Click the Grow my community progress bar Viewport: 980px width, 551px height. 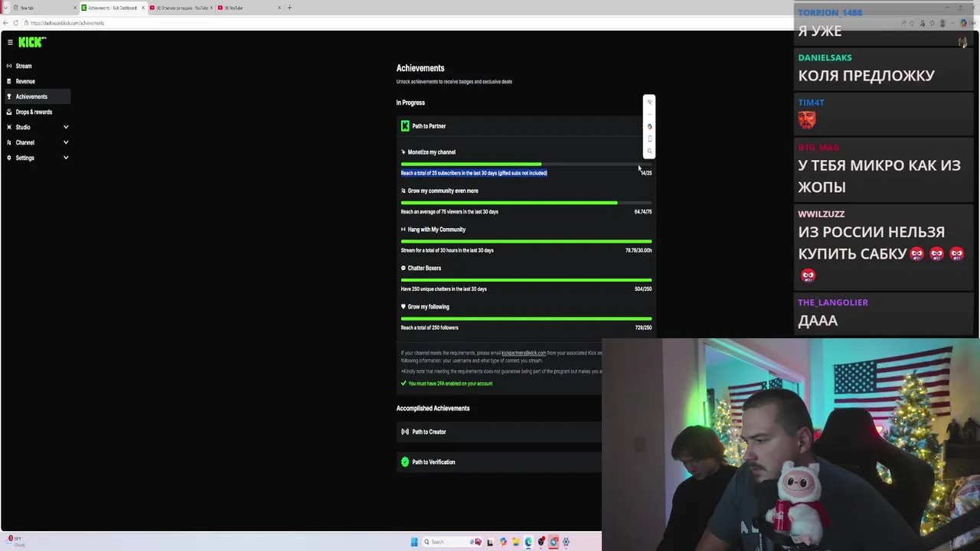pos(526,203)
